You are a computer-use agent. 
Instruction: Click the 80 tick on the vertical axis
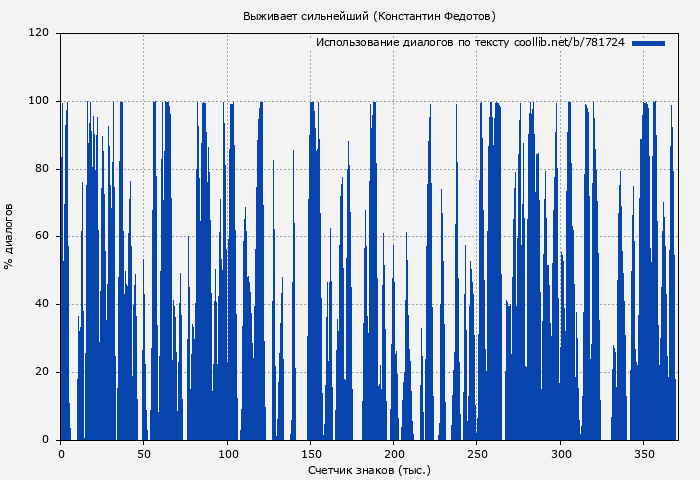[42, 169]
